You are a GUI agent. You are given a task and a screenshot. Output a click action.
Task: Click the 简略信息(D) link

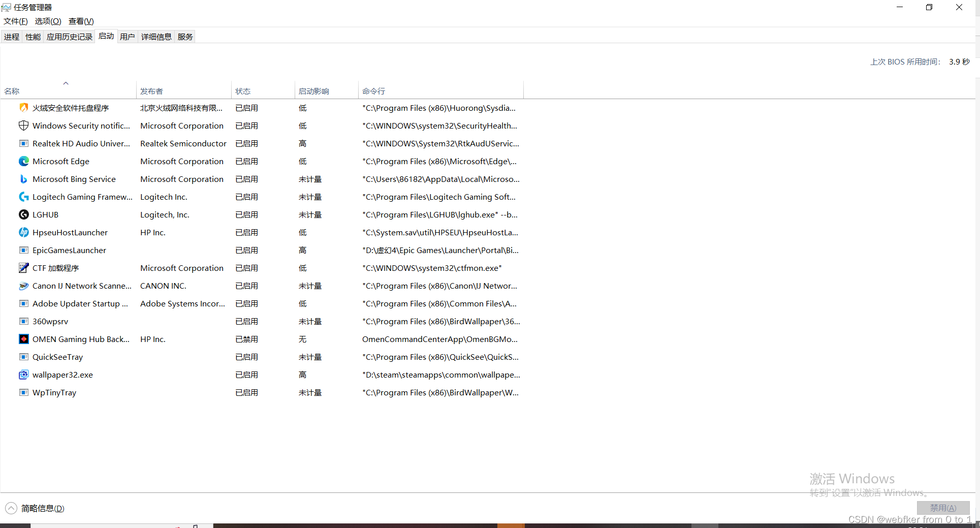coord(43,508)
